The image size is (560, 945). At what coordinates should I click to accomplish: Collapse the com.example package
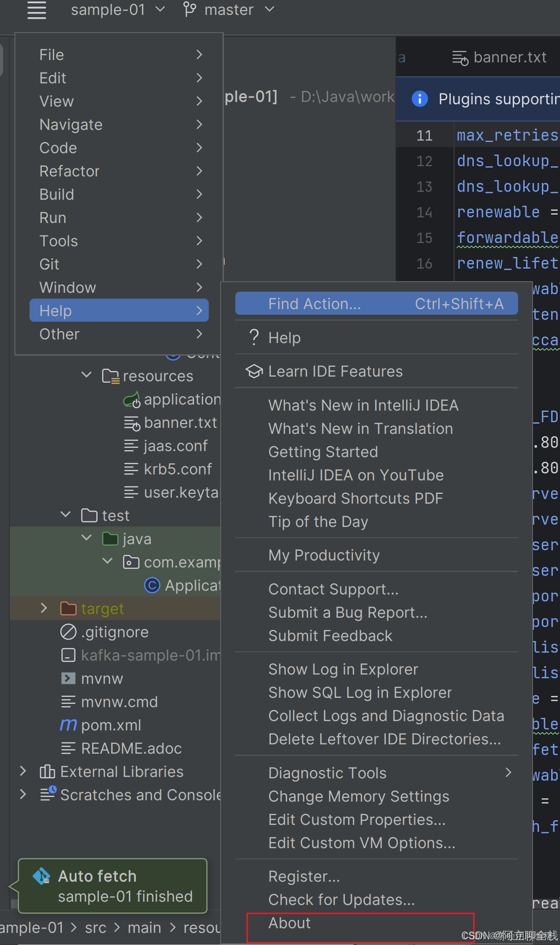coord(108,561)
